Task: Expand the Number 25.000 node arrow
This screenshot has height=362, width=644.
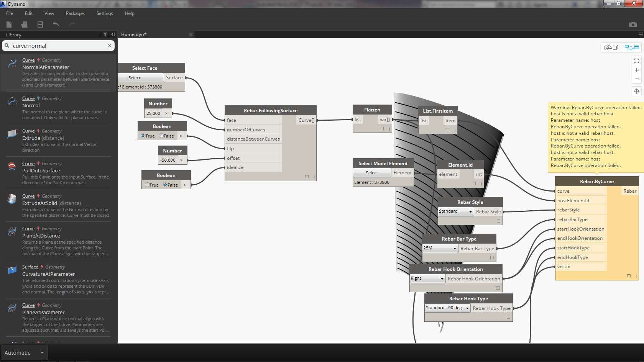Action: 166,113
